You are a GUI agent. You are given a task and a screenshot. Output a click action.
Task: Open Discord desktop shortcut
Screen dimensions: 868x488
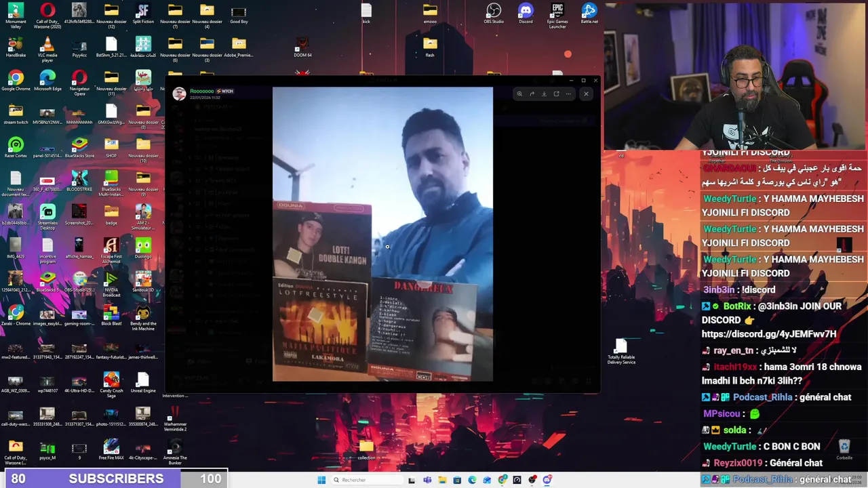click(x=526, y=14)
